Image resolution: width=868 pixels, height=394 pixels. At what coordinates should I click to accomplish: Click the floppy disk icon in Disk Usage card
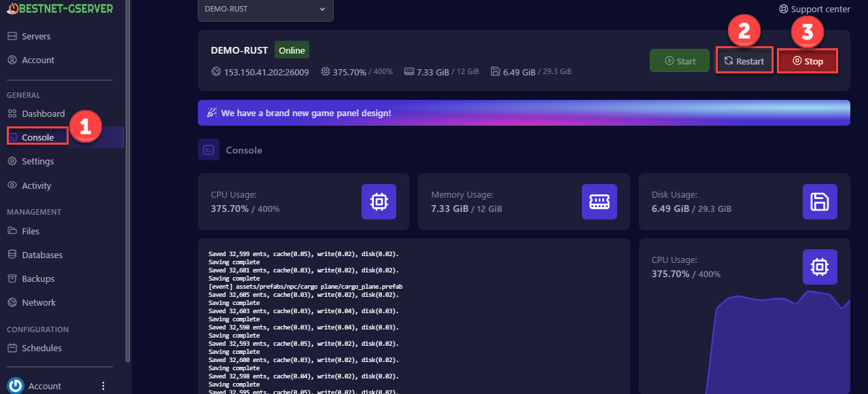click(820, 201)
